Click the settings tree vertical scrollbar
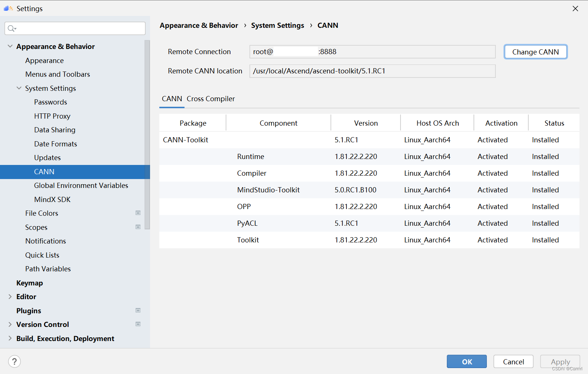This screenshot has height=374, width=588. pos(147,135)
